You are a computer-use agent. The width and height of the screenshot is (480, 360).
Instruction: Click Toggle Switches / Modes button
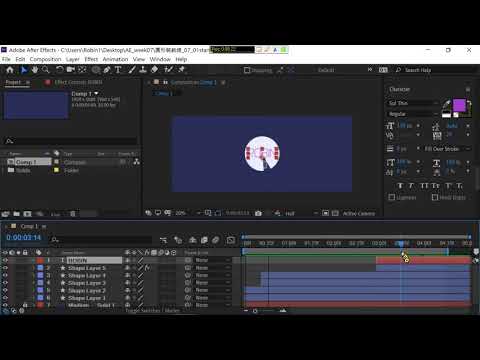[153, 311]
